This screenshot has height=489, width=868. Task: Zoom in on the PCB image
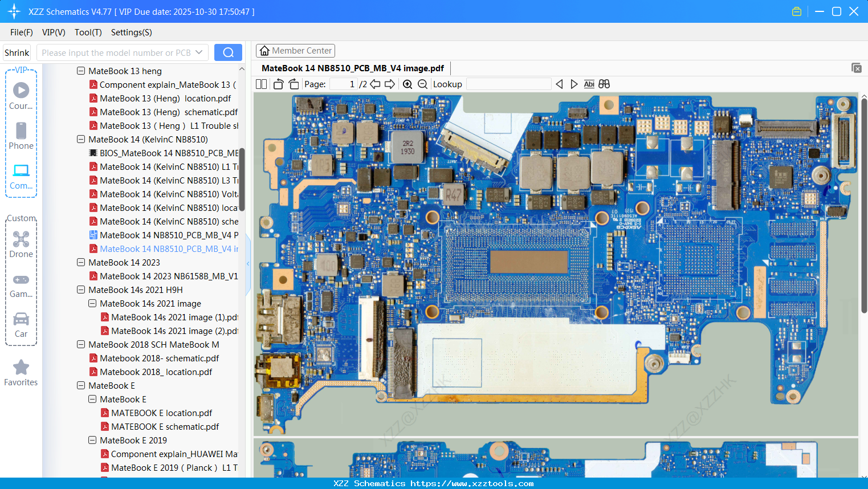(x=407, y=84)
